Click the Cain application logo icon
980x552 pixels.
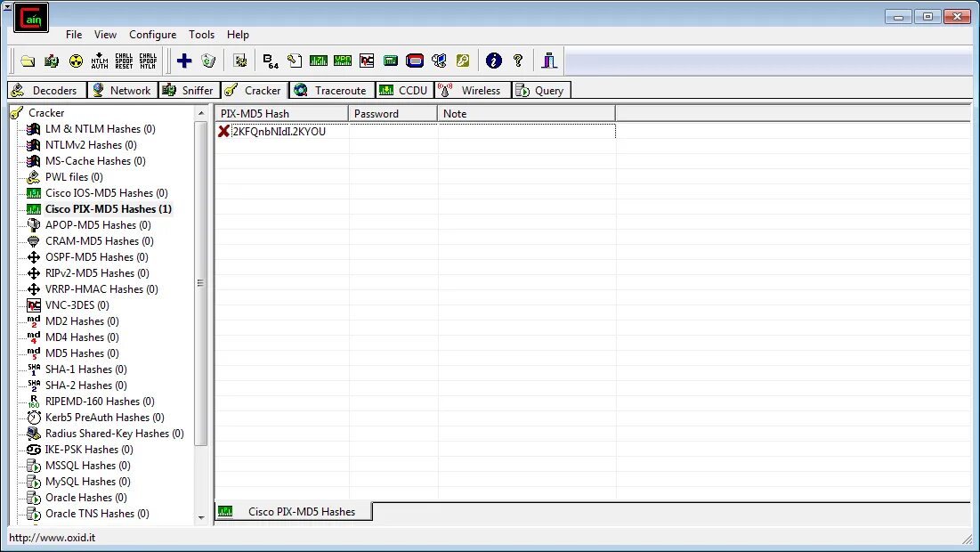[30, 18]
